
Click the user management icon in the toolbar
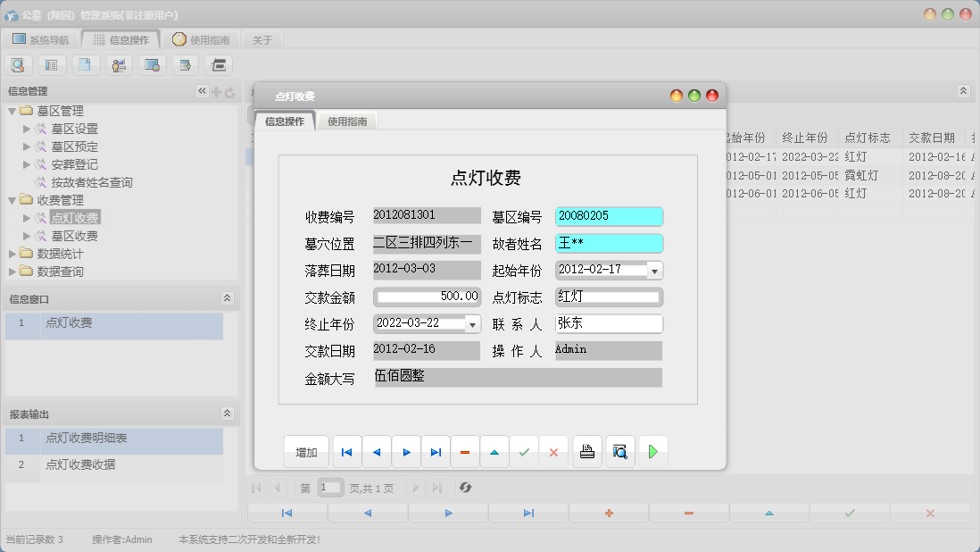(120, 64)
